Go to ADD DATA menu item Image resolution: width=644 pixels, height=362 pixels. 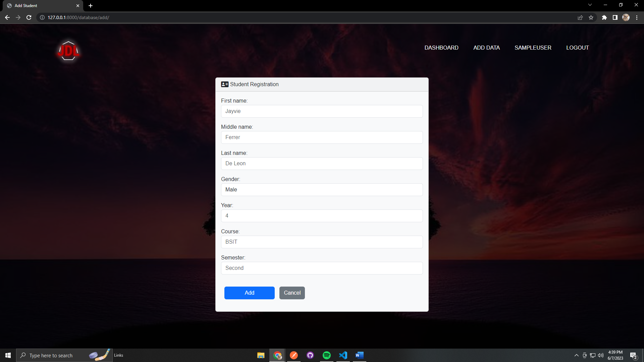coord(486,48)
